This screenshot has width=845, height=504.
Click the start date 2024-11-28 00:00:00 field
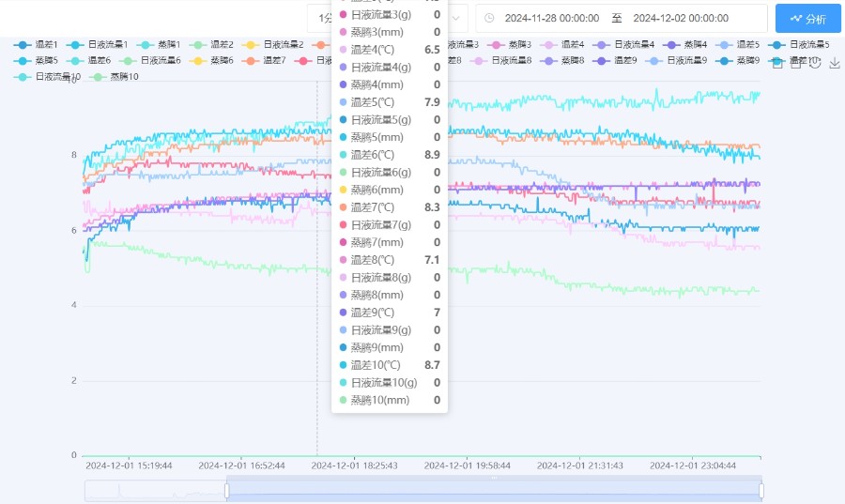tap(552, 19)
